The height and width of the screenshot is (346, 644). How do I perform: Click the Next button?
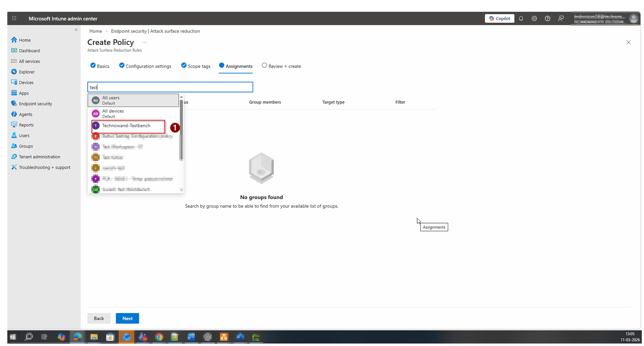tap(127, 319)
